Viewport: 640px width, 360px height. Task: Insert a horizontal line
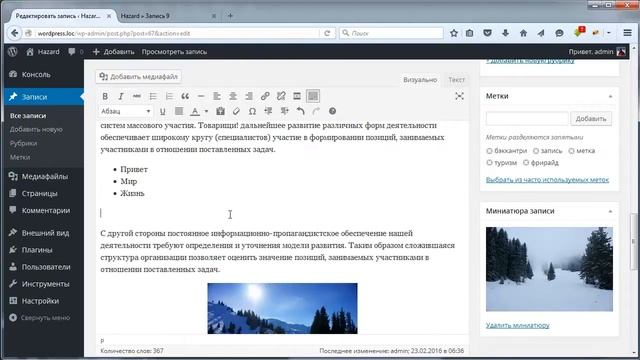(x=201, y=96)
